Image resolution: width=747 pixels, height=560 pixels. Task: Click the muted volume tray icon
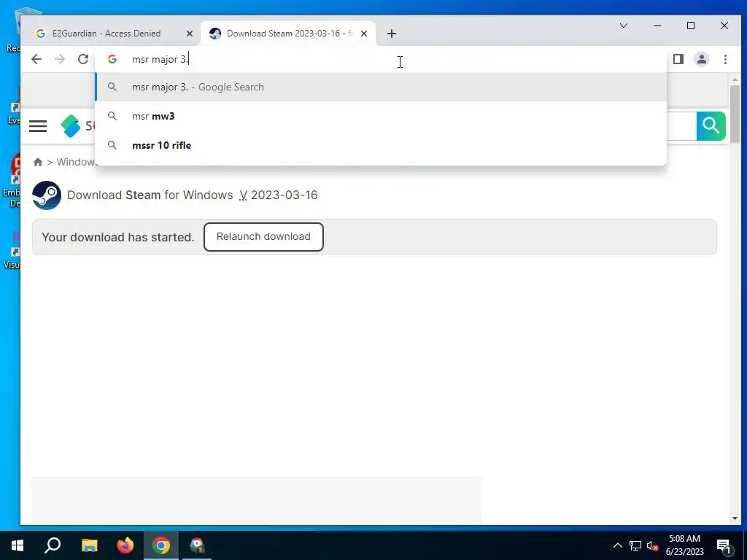(652, 545)
